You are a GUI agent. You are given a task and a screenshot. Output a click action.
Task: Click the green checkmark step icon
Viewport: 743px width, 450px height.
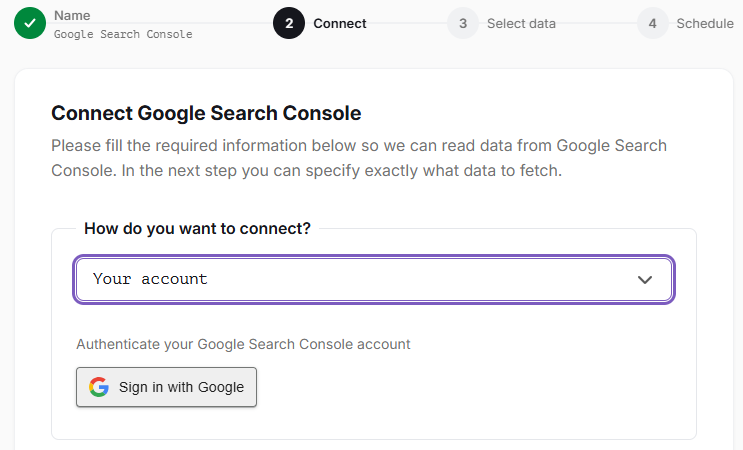(30, 23)
